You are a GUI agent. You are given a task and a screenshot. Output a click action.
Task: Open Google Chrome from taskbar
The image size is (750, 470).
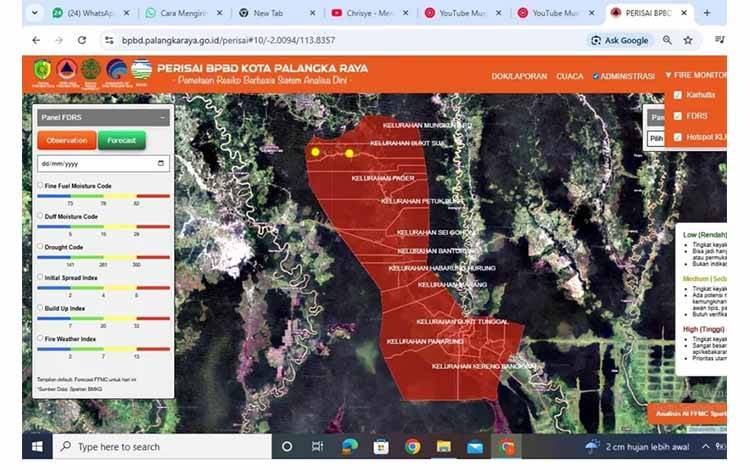click(x=412, y=447)
